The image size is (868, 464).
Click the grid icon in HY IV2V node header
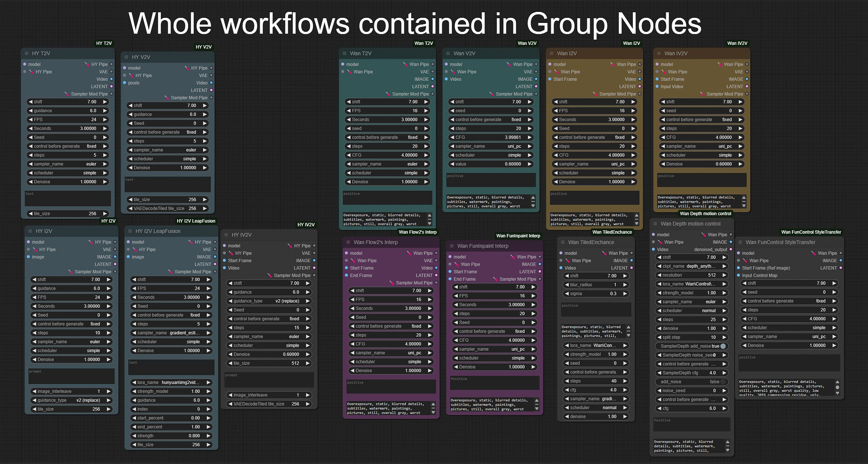pos(226,235)
